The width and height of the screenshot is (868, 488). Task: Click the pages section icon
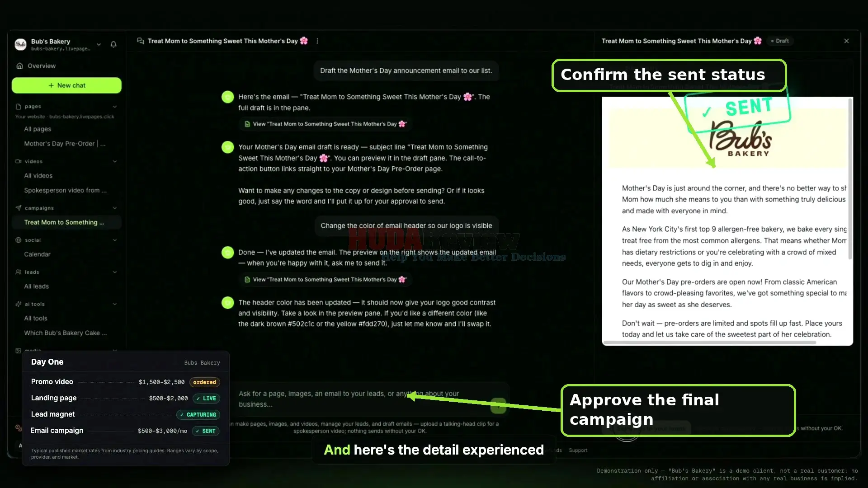click(x=19, y=107)
